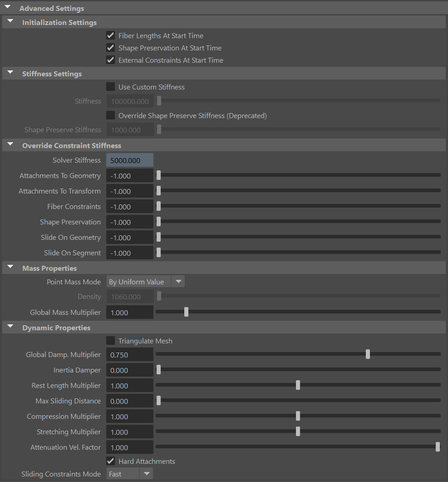Screen dimensions: 448x482
Task: Collapse the Initialization Settings section
Action: pyautogui.click(x=10, y=21)
